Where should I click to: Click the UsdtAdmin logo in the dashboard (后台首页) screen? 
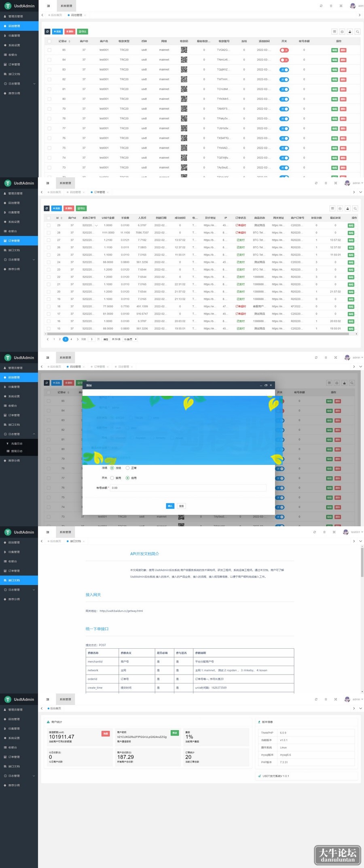19,699
